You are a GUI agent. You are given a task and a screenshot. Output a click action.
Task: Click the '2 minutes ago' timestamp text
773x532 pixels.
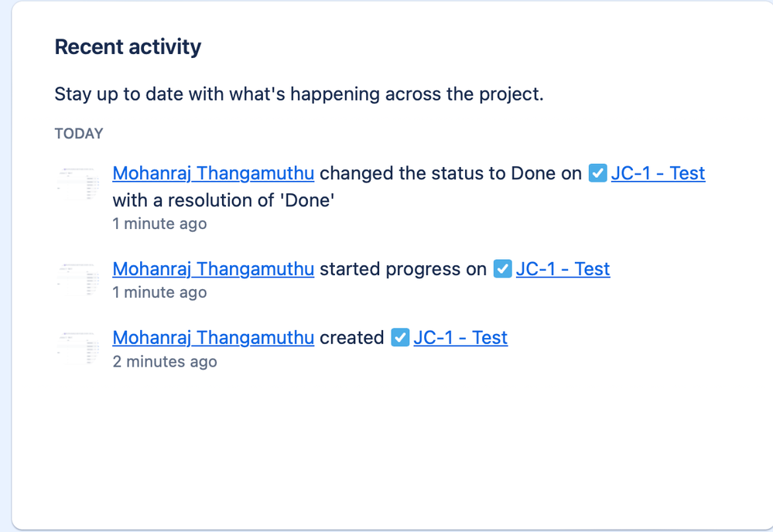tap(164, 361)
